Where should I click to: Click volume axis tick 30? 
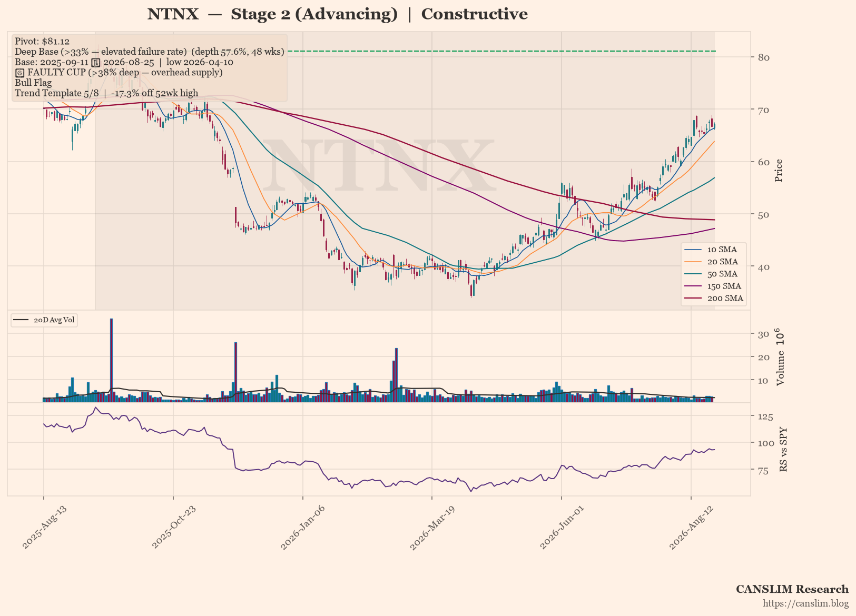[763, 334]
